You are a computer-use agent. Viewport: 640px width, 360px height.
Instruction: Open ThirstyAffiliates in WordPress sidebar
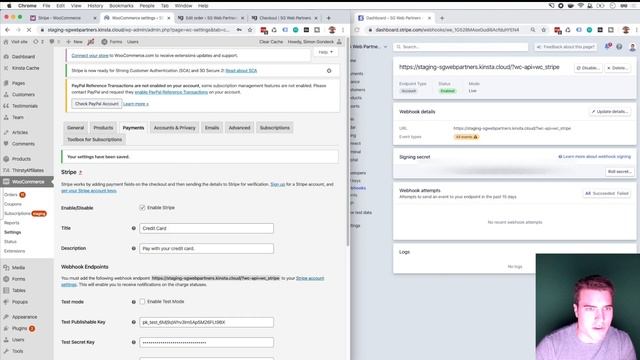27,170
